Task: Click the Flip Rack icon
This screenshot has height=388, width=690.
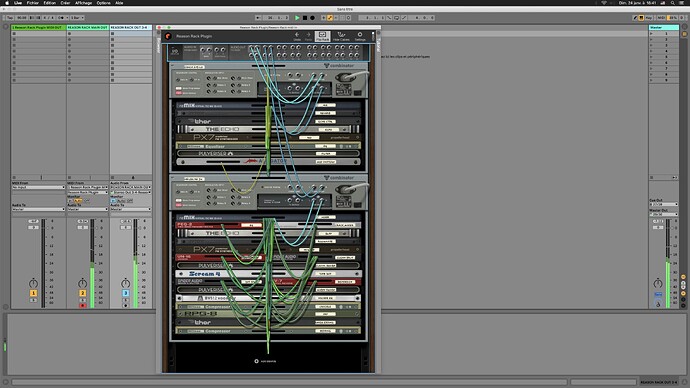Action: [x=322, y=36]
